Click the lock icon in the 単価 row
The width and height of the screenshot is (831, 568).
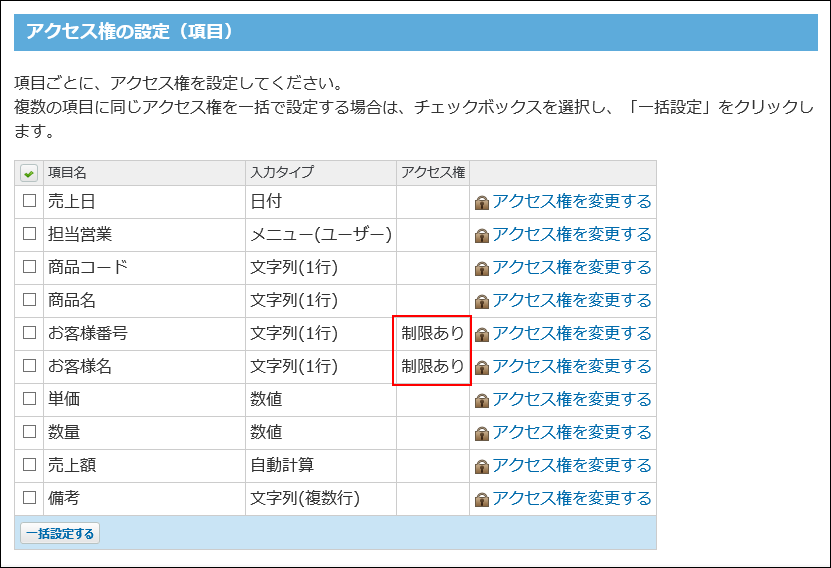(x=482, y=400)
